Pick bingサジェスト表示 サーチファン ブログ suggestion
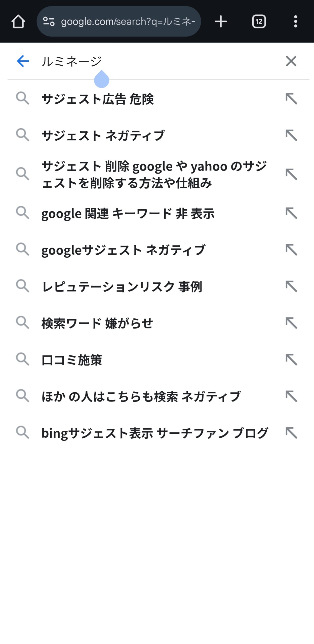Screen dimensions: 314x644 click(154, 433)
